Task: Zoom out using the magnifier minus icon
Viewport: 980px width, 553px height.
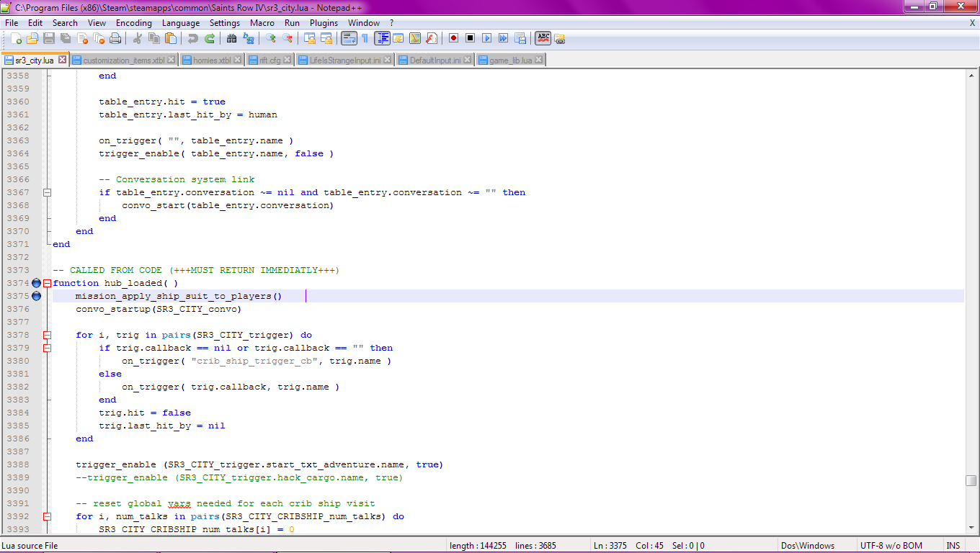Action: (x=288, y=38)
